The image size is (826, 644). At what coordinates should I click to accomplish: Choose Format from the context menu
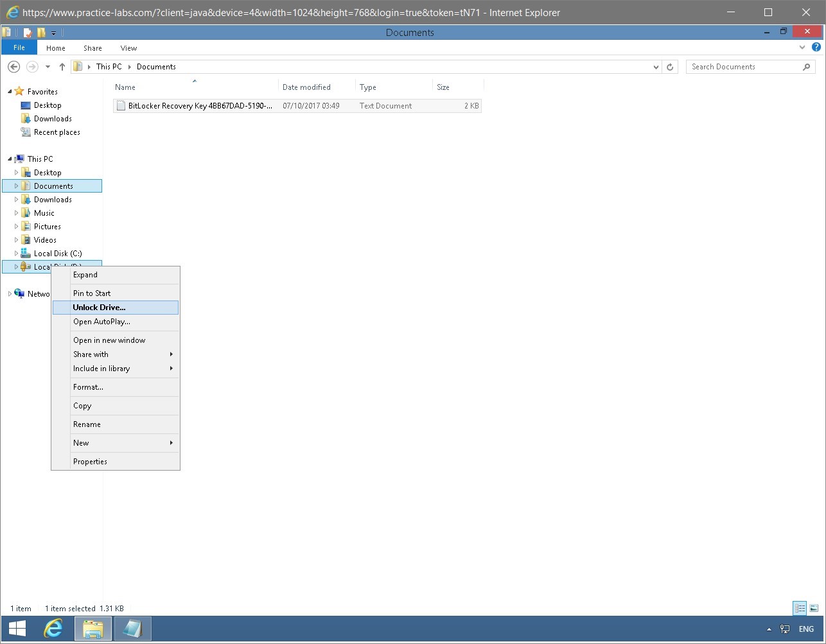[x=88, y=387]
